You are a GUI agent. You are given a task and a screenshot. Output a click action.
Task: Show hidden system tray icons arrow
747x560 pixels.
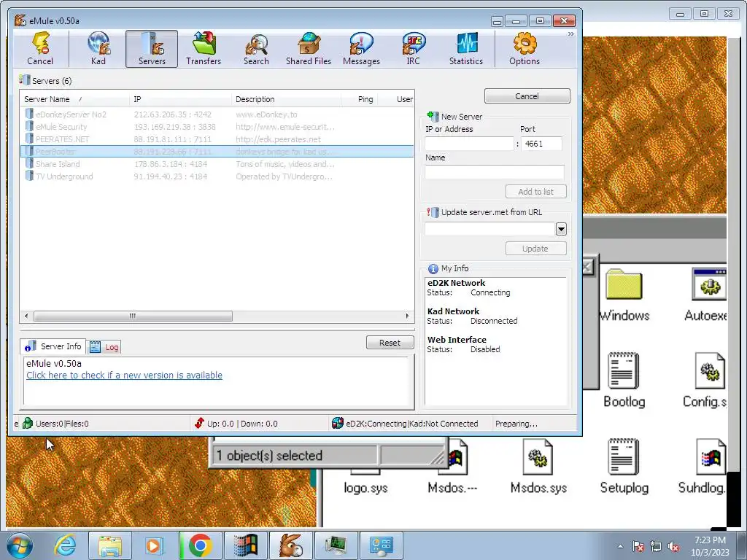620,546
